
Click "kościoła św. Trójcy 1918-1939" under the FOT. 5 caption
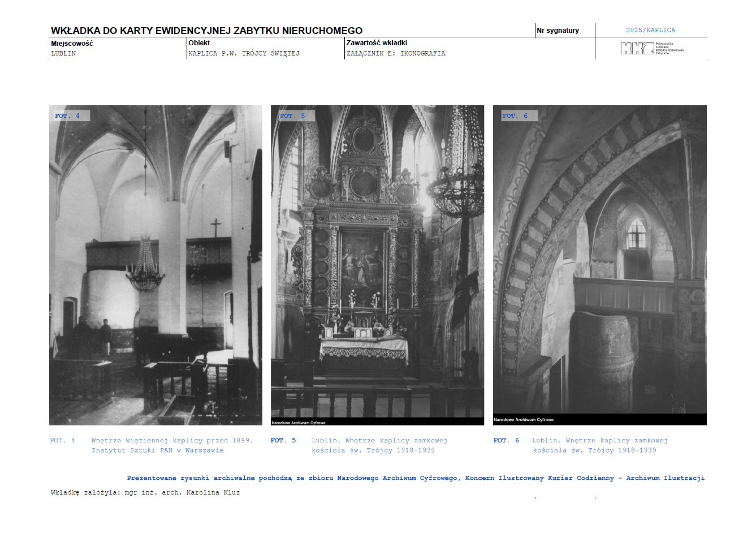[x=373, y=450]
